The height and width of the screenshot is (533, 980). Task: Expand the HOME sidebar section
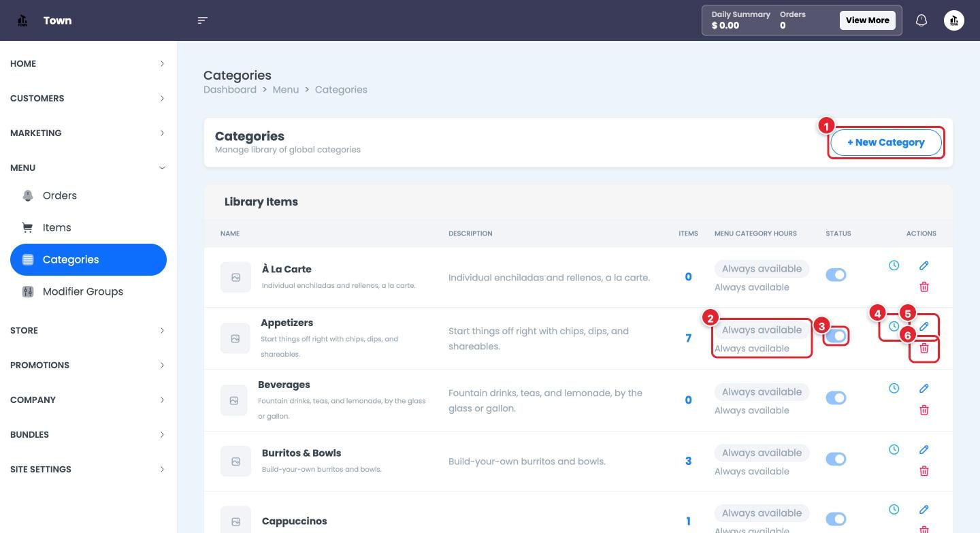(x=88, y=63)
